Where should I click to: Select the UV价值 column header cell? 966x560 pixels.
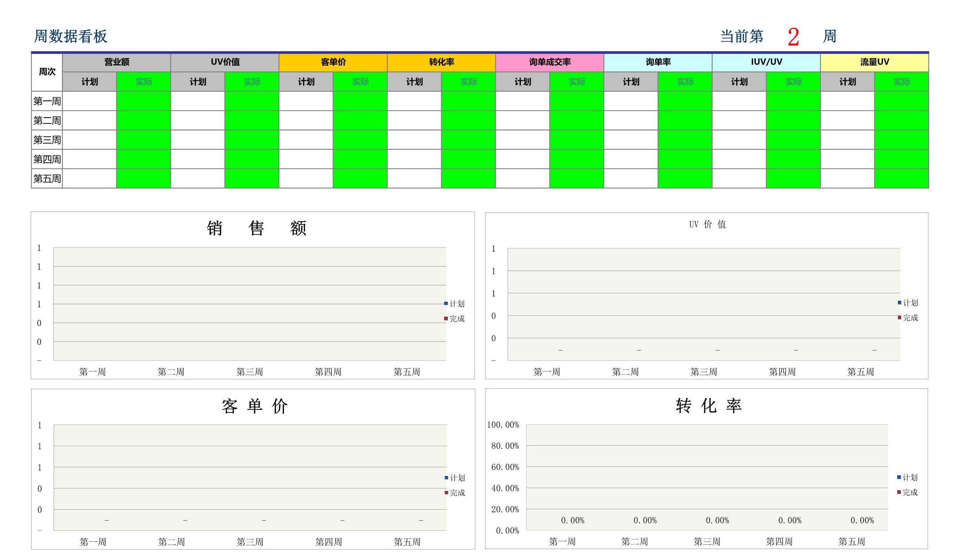point(224,61)
